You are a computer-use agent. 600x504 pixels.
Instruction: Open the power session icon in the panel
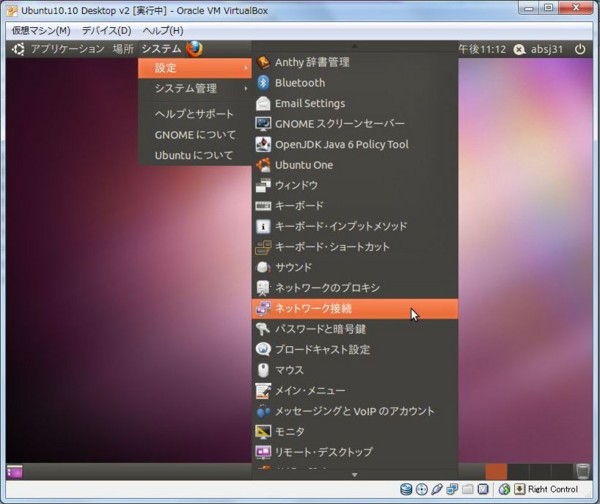point(580,49)
